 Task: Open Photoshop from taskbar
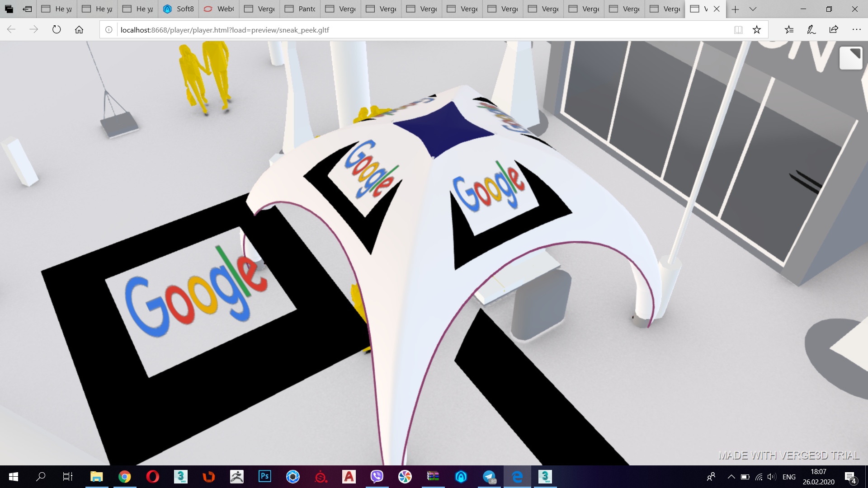tap(264, 477)
